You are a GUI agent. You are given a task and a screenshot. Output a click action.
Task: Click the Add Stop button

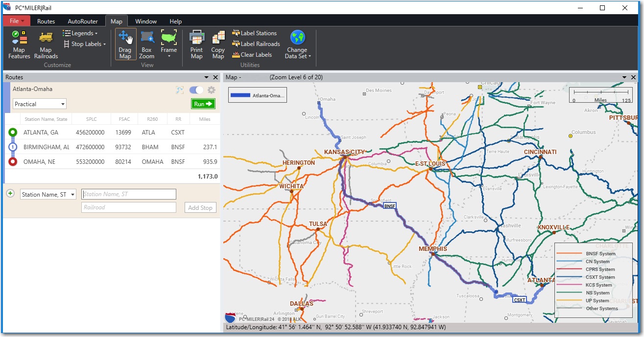(200, 207)
